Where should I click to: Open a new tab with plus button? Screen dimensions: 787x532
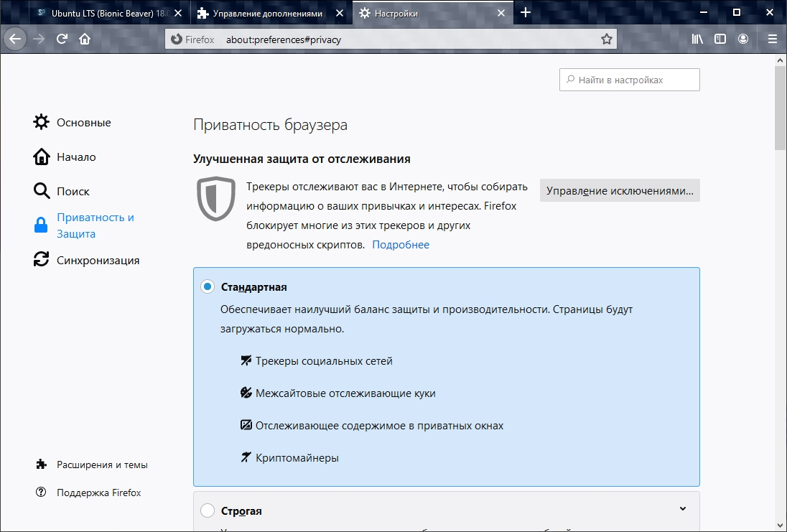point(526,13)
